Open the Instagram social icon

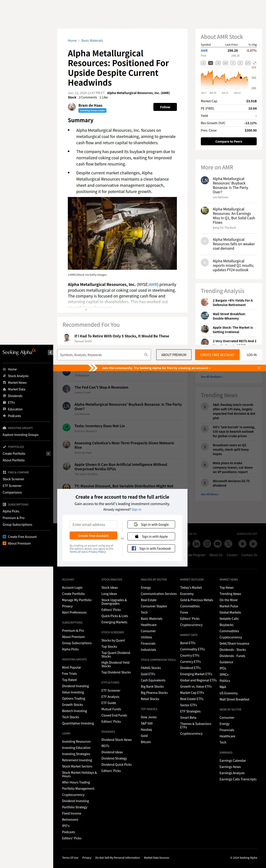coord(207,543)
